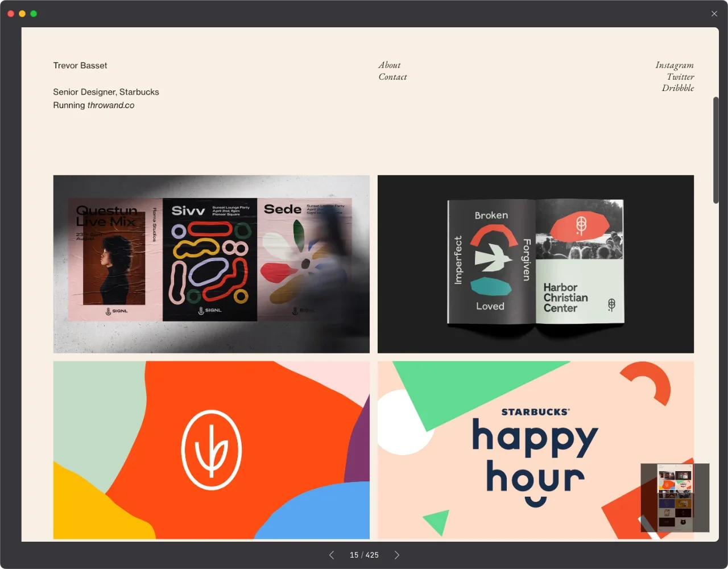Click the 15 / 425 page counter
This screenshot has width=728, height=569.
pyautogui.click(x=364, y=555)
